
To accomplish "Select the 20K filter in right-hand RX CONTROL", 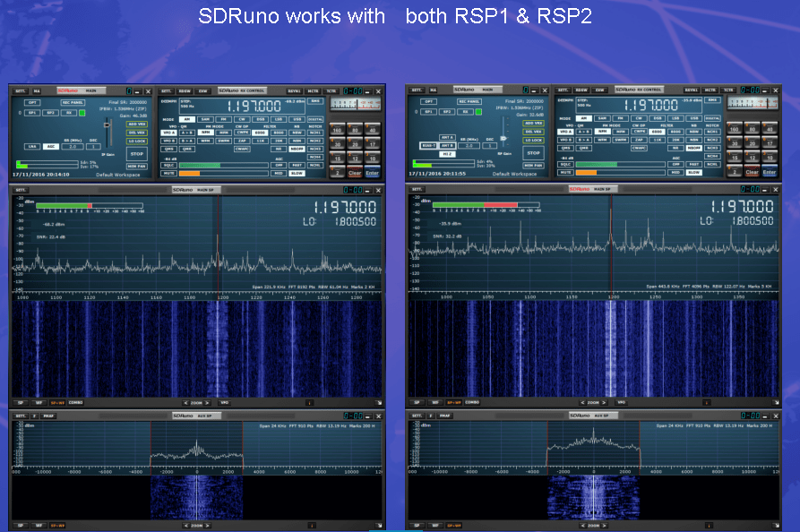I will point(675,140).
